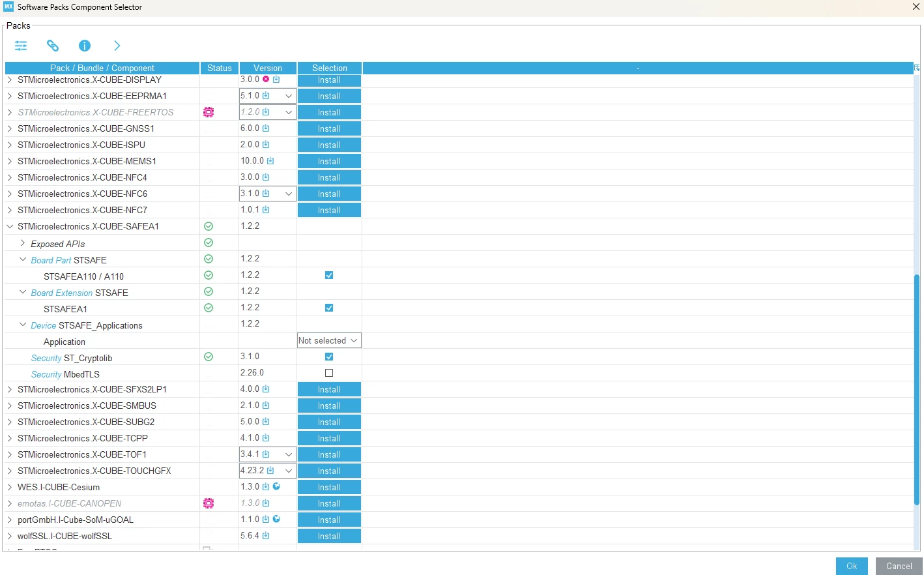Click the download icon next to X-CUBE-NFC4 3.0.0
This screenshot has width=924, height=575.
[x=266, y=177]
